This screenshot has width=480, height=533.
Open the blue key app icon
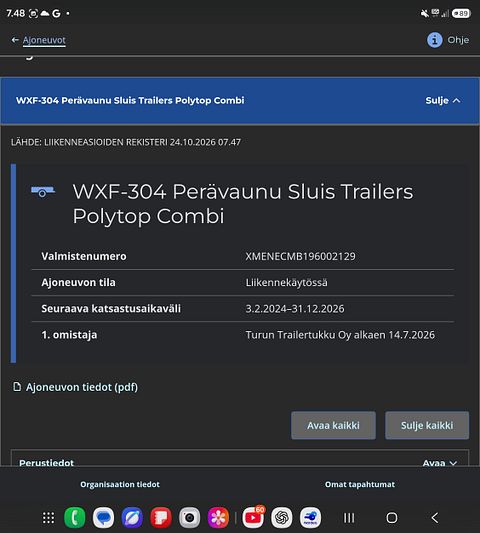tap(310, 518)
